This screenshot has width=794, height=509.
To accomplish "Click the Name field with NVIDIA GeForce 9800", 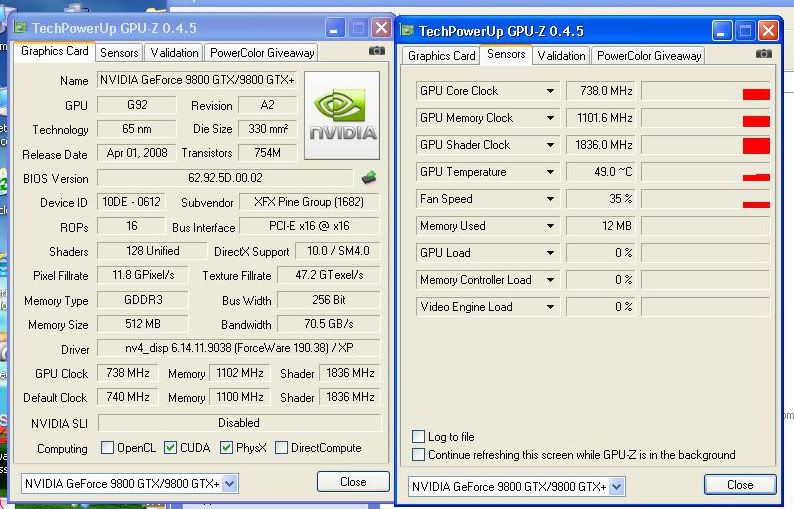I will click(197, 80).
